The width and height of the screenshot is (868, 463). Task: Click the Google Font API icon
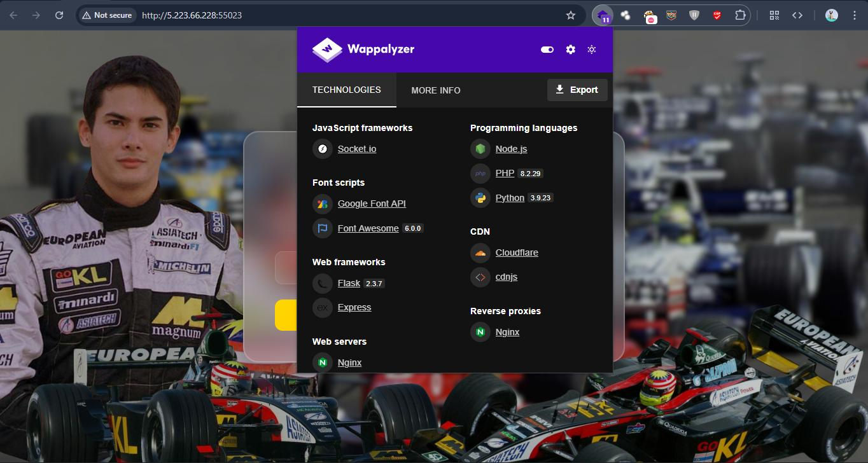tap(323, 204)
